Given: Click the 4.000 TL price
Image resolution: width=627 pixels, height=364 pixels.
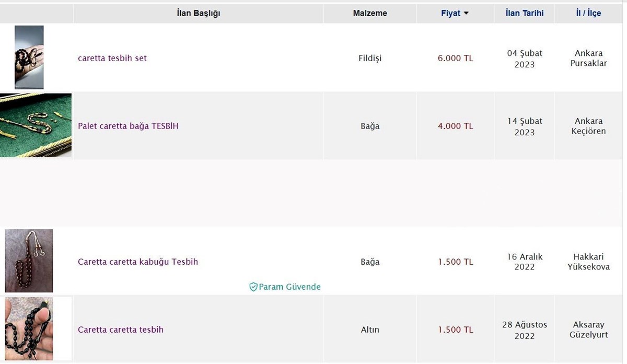Looking at the screenshot, I should click(455, 126).
